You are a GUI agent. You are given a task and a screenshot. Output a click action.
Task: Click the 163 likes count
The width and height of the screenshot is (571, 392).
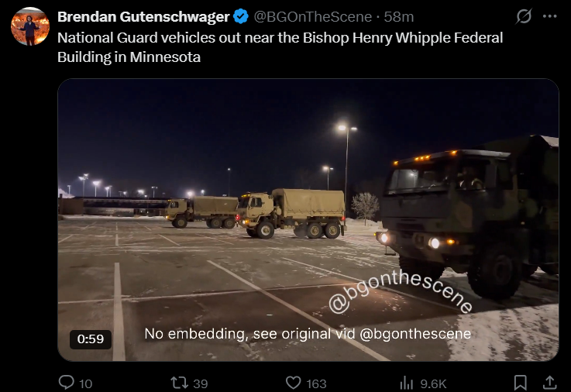click(x=316, y=383)
